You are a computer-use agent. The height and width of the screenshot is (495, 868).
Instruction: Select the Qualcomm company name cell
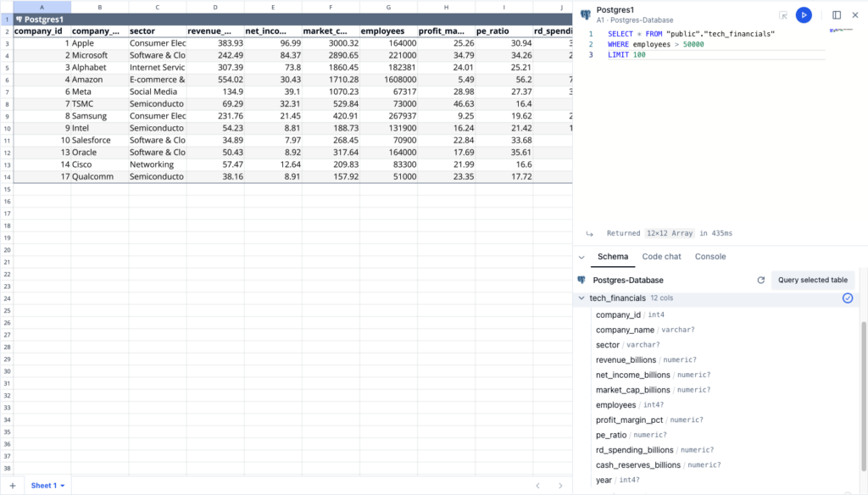click(x=100, y=176)
